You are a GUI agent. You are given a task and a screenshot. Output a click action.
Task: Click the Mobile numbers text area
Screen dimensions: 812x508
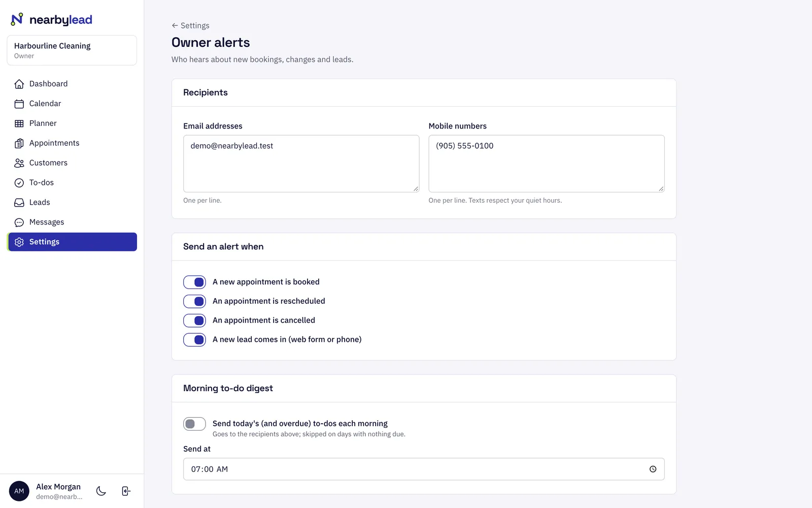coord(547,164)
